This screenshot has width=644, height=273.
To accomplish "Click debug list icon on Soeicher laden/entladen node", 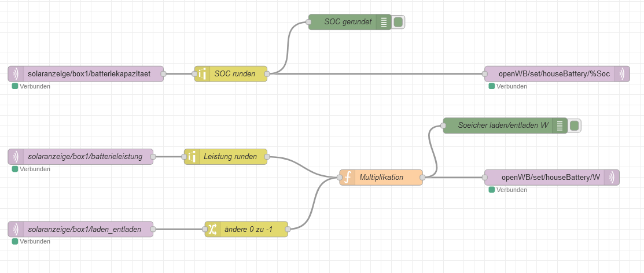I will coord(560,126).
